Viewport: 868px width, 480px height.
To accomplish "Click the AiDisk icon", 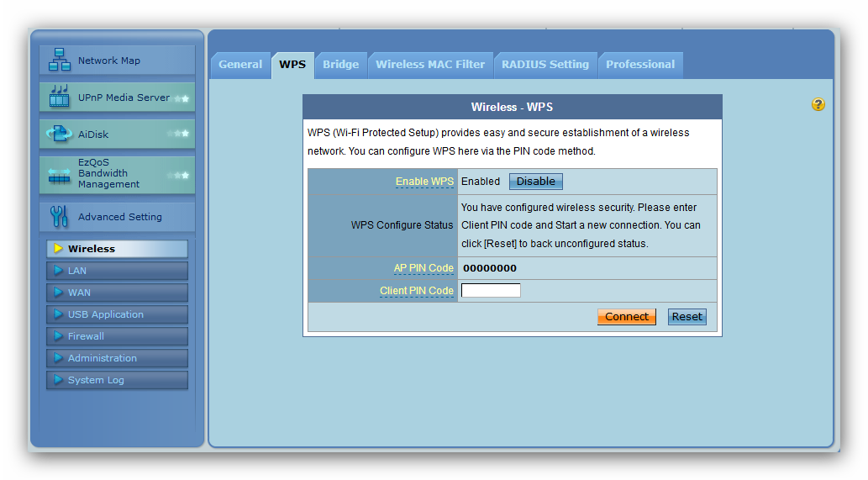I will tap(60, 135).
